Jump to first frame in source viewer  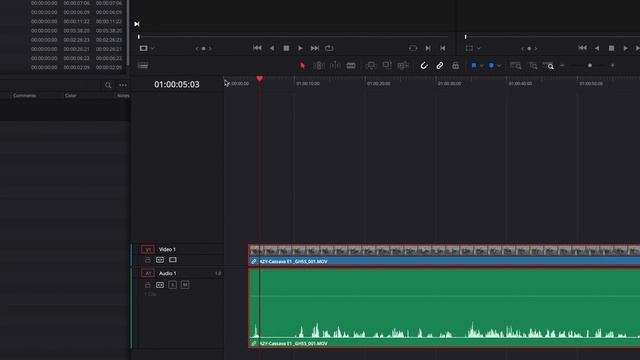(x=257, y=48)
